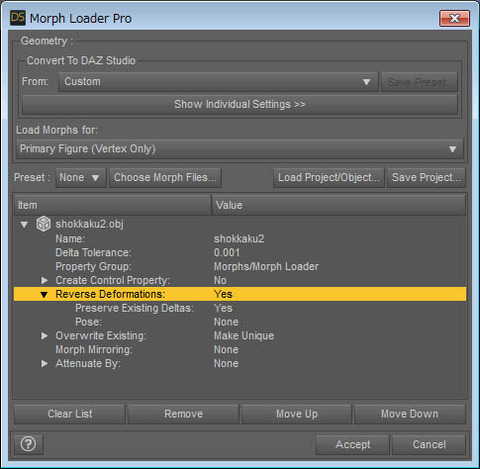Click Reverse Deformations value Yes
The image size is (480, 469).
(223, 294)
